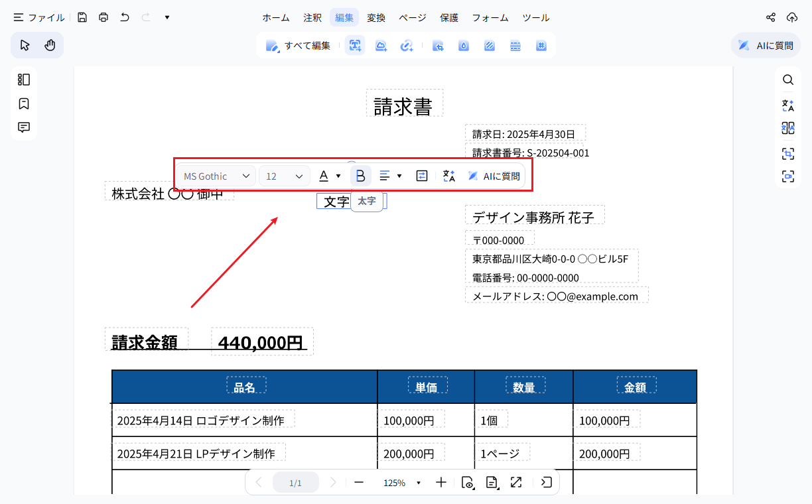Select the add link tool

407,46
